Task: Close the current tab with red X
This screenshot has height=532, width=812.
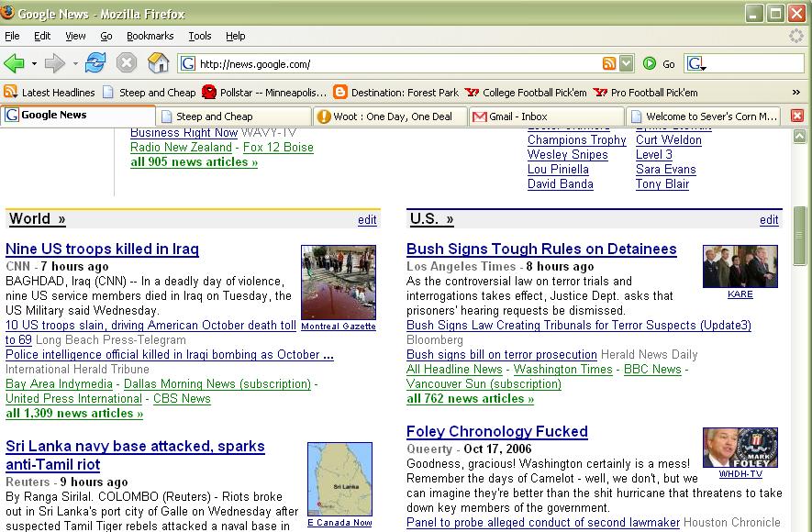Action: point(796,116)
